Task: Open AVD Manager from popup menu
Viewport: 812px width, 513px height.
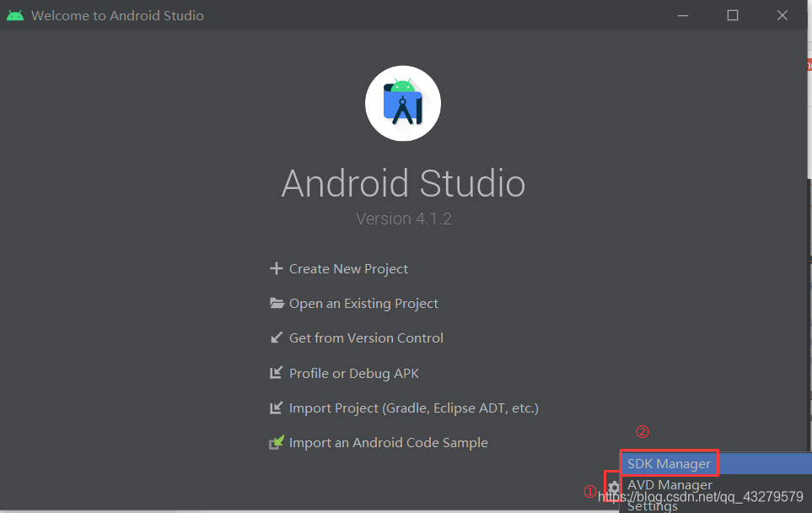Action: [x=716, y=484]
